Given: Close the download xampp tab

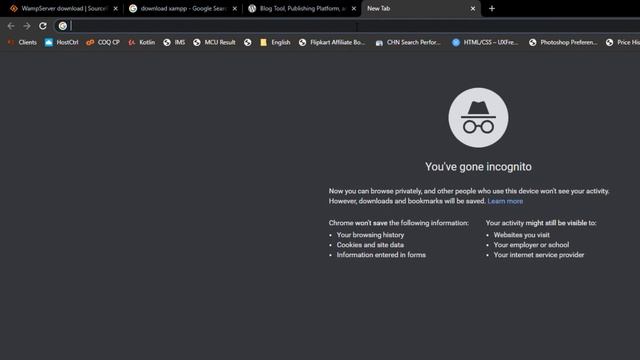Looking at the screenshot, I should pyautogui.click(x=235, y=9).
